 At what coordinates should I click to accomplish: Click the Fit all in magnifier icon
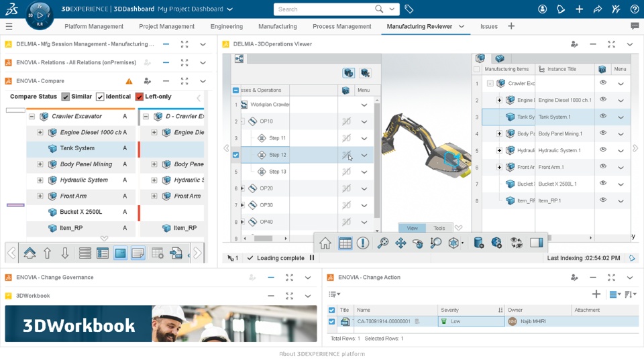click(383, 243)
